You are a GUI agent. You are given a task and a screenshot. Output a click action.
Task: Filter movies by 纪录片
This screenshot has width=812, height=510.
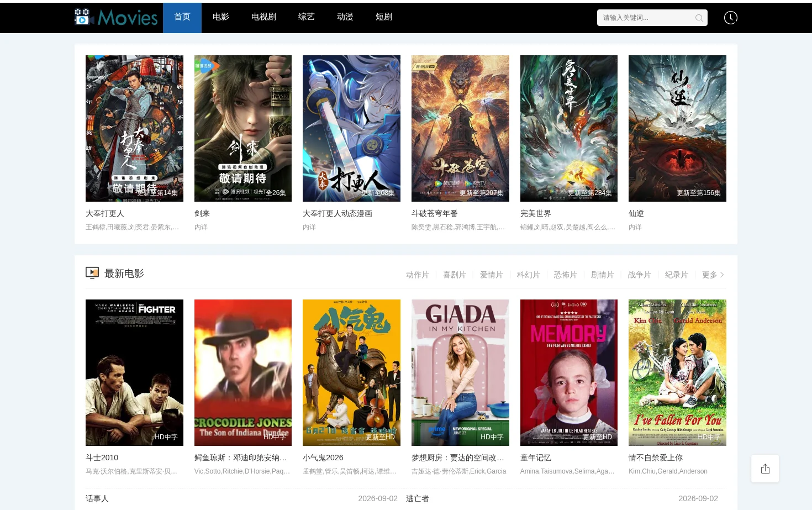(677, 275)
